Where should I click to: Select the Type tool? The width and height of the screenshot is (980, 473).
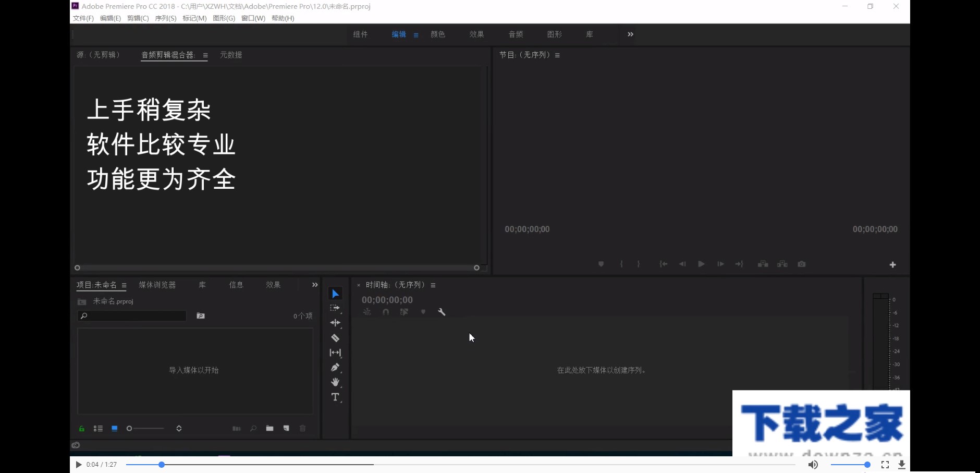(335, 397)
